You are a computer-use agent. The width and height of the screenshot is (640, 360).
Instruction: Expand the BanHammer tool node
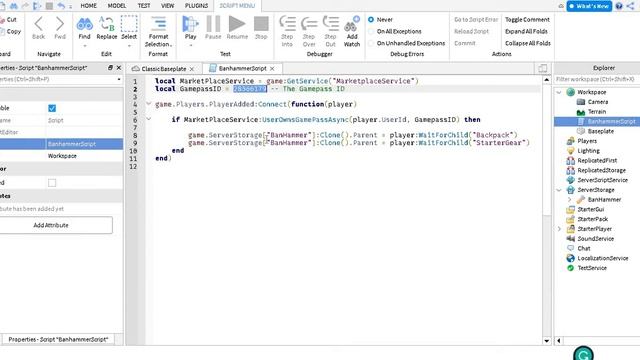point(569,200)
